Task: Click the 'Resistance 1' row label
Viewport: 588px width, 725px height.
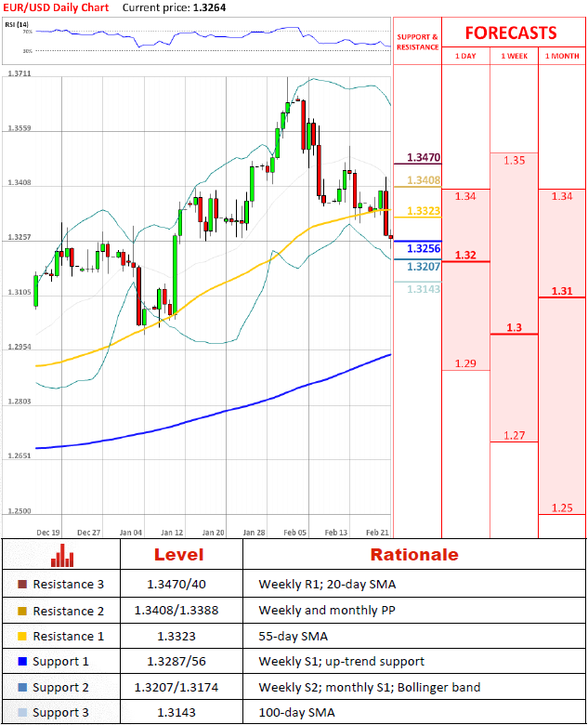Action: 69,637
